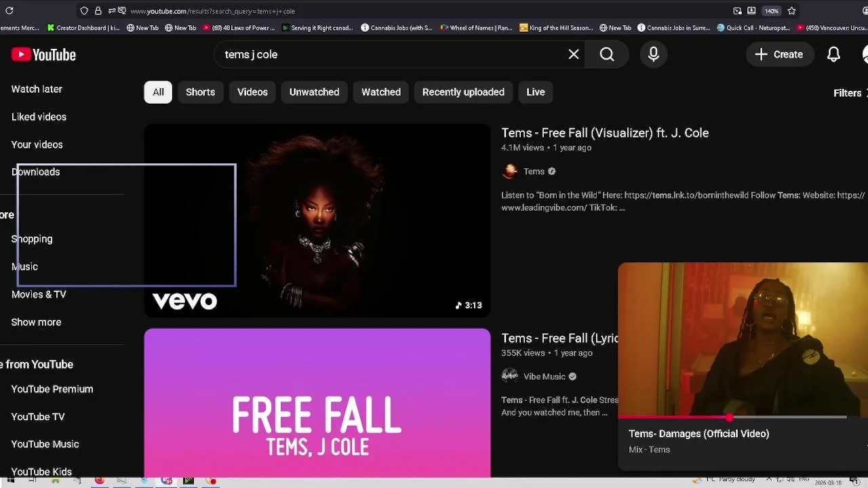Select the All filter chip
Viewport: 868px width, 488px height.
point(158,92)
